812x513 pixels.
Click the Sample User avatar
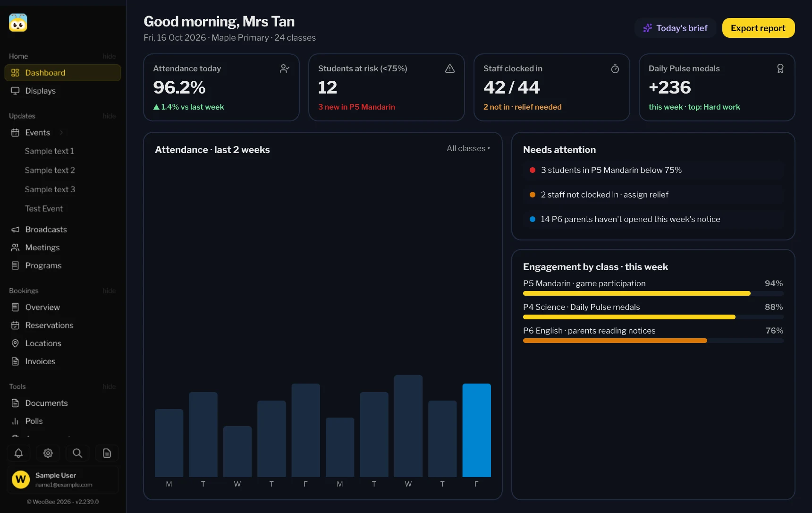pyautogui.click(x=21, y=479)
